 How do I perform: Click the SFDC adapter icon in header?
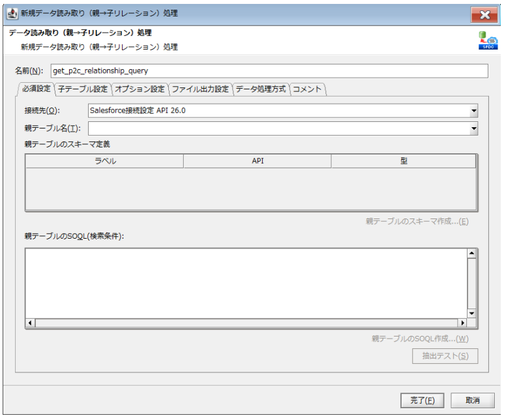pos(488,40)
